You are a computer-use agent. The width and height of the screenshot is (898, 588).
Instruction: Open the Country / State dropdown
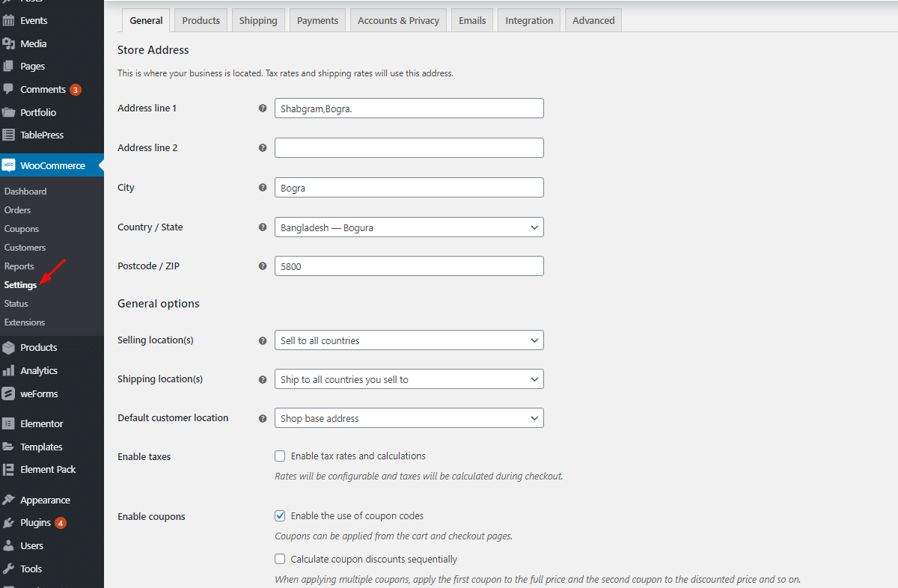409,227
